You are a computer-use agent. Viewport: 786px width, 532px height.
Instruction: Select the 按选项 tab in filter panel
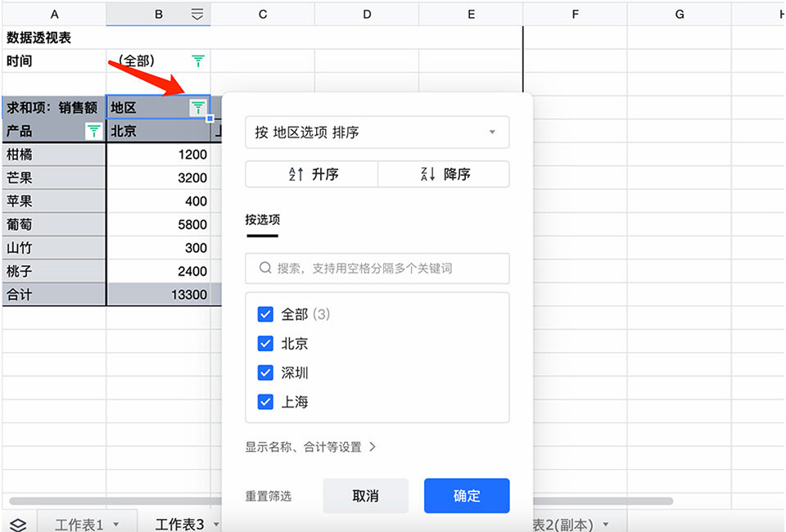point(261,219)
